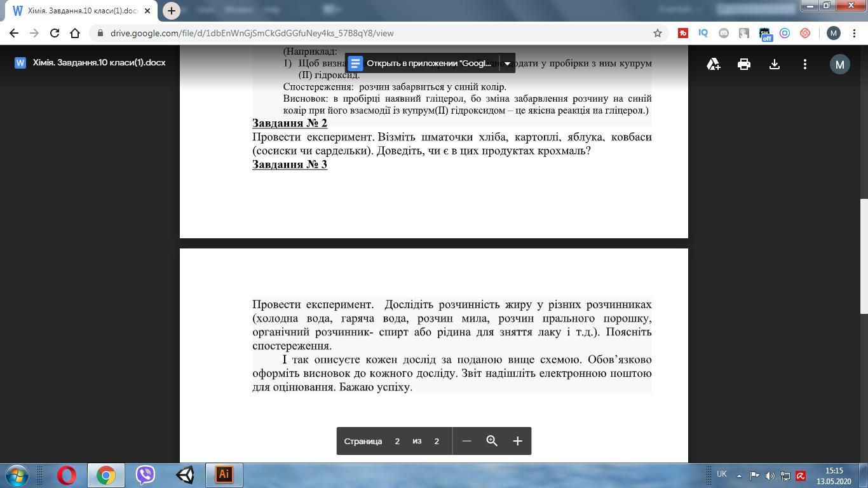Go back to the previous page
This screenshot has width=868, height=488.
[14, 33]
